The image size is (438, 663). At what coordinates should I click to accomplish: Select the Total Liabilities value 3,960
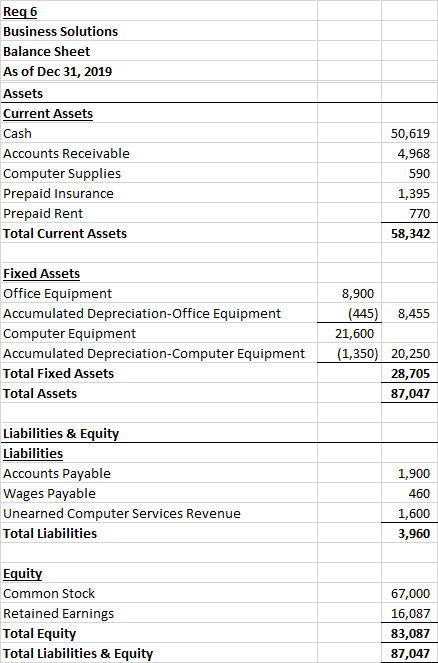[x=414, y=534]
